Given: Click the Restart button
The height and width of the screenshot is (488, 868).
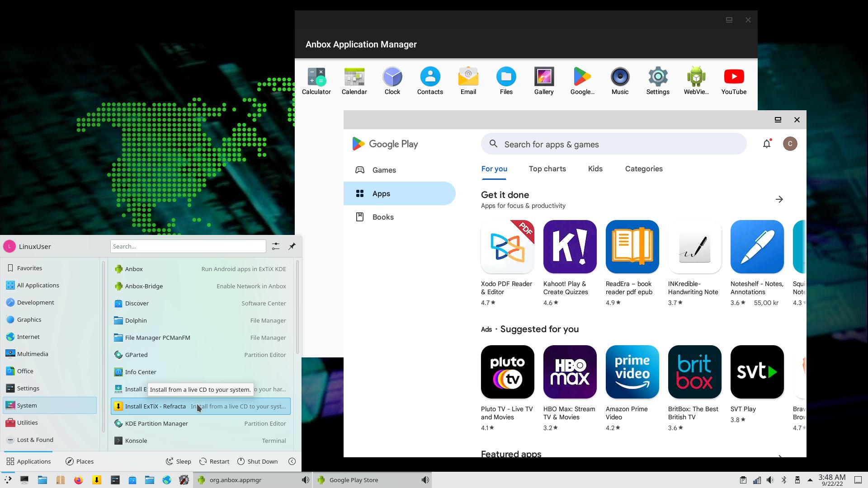Looking at the screenshot, I should (214, 461).
